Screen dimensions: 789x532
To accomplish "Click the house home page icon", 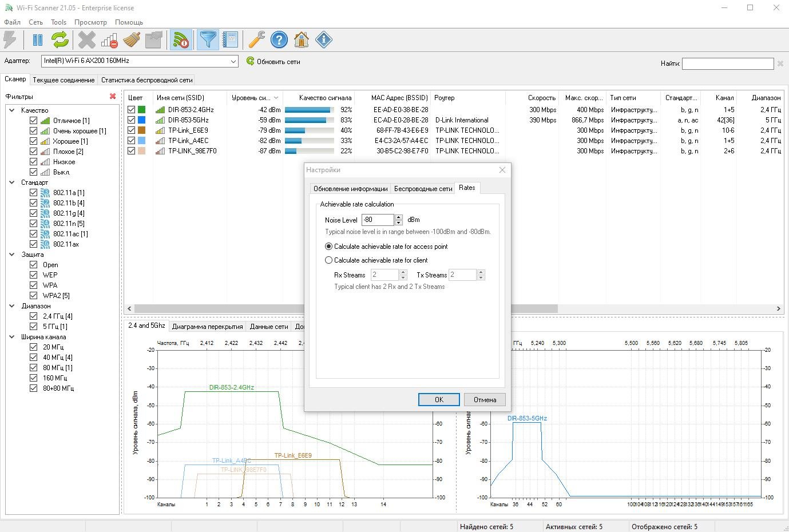I will coord(302,40).
